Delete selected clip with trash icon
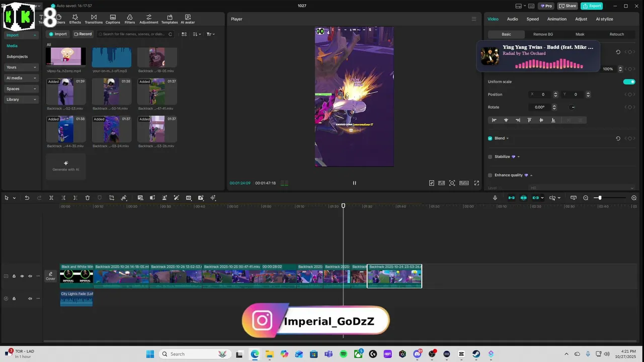Screen dimensions: 644x362 88,198
